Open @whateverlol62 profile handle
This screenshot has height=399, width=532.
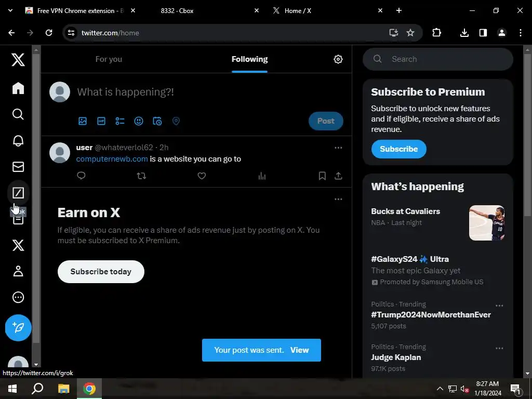124,148
